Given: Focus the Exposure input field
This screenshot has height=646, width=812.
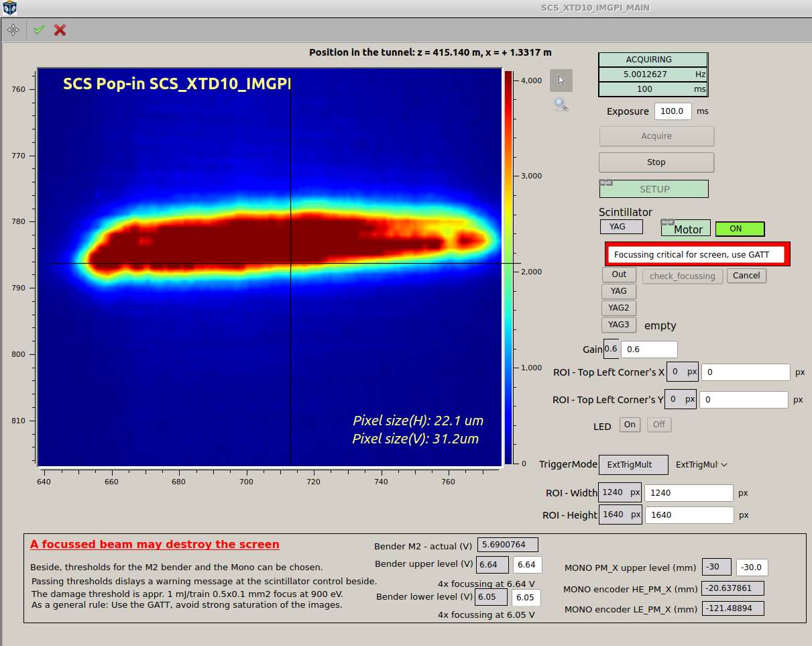Looking at the screenshot, I should (673, 111).
